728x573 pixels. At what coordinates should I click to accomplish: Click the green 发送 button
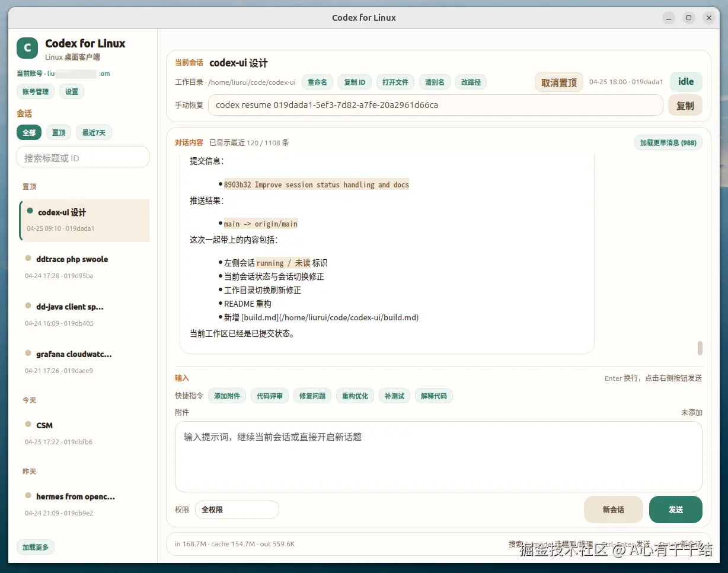pos(676,510)
